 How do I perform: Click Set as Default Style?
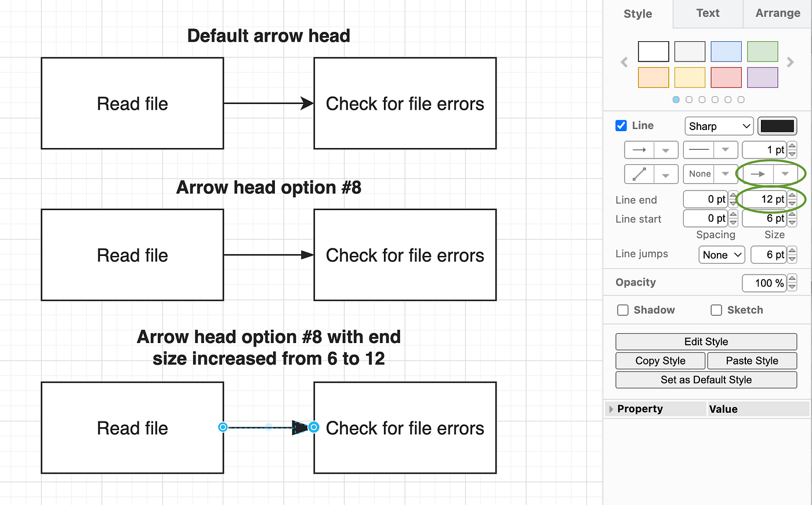click(706, 380)
